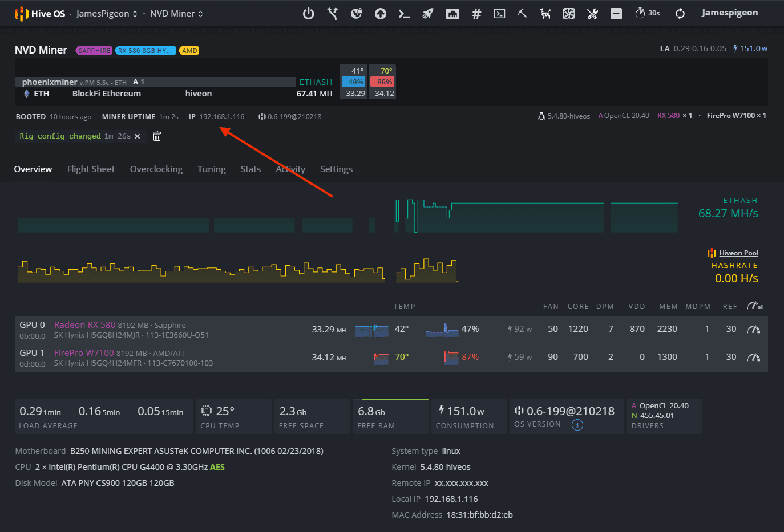Click the speedometer all icon in header
The image size is (784, 532).
(x=755, y=306)
